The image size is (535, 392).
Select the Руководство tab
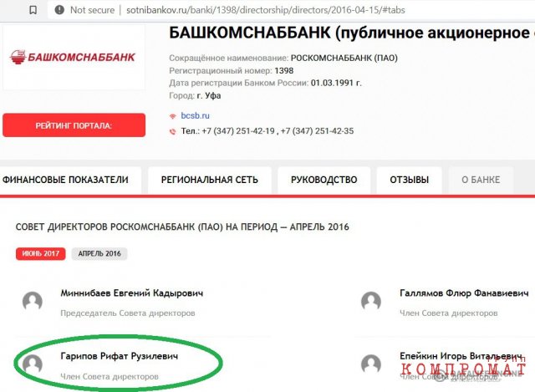click(324, 180)
